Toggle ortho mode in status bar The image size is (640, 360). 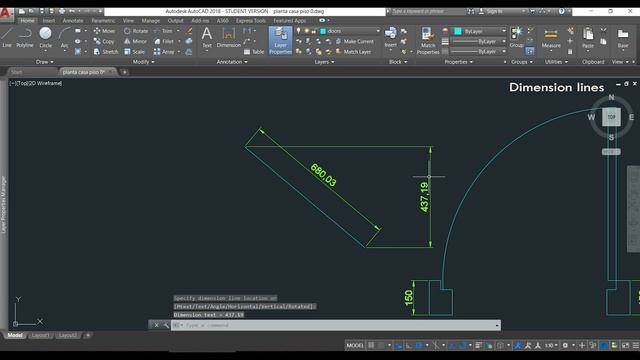click(x=409, y=345)
